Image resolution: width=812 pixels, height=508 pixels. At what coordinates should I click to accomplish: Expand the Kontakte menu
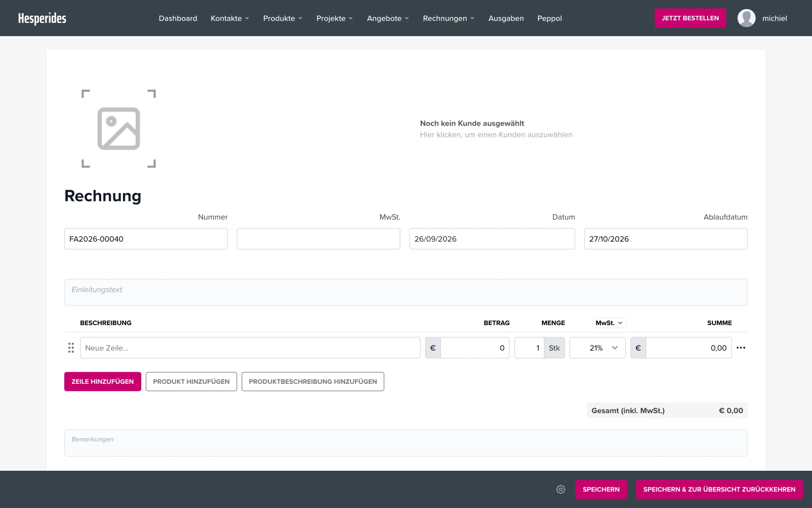pos(230,18)
